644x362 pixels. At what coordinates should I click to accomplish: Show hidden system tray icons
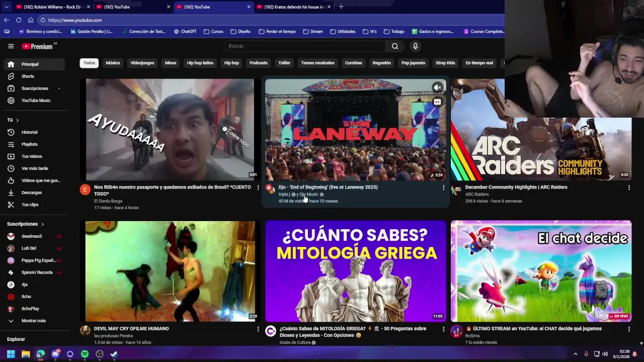(576, 354)
